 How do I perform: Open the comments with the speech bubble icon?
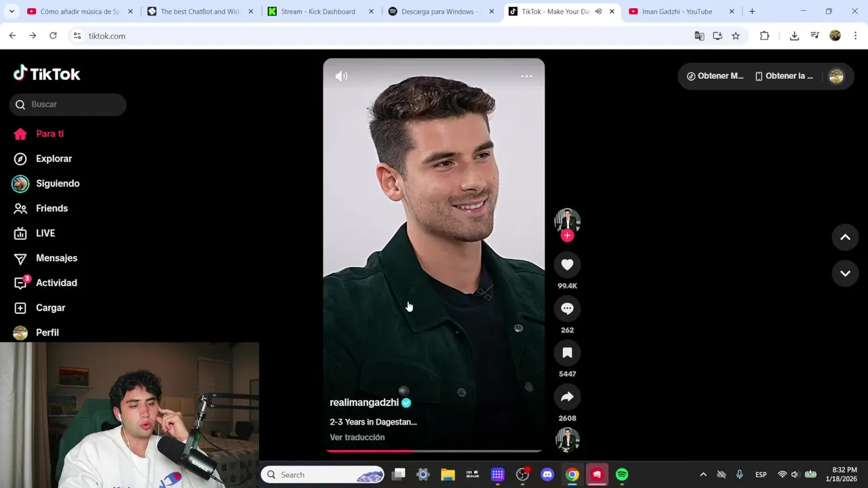click(x=568, y=309)
